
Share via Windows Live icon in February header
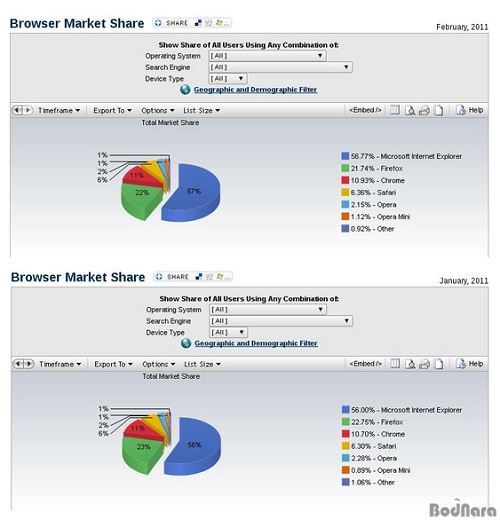219,23
